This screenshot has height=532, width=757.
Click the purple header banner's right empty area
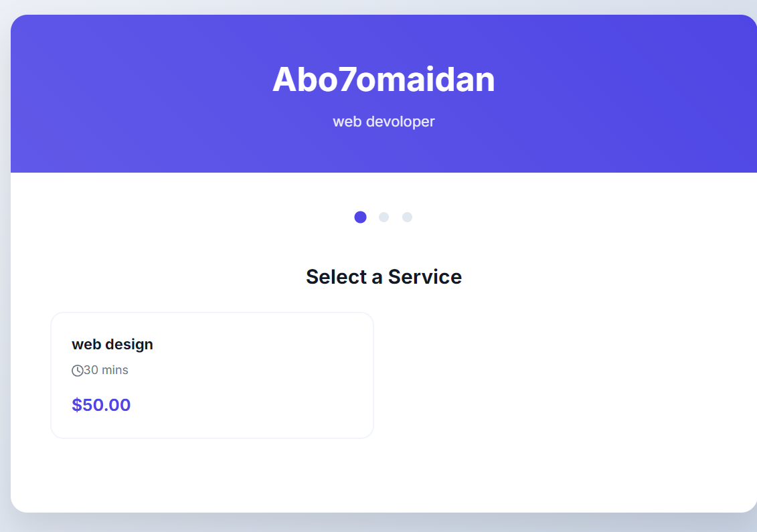tap(636, 94)
